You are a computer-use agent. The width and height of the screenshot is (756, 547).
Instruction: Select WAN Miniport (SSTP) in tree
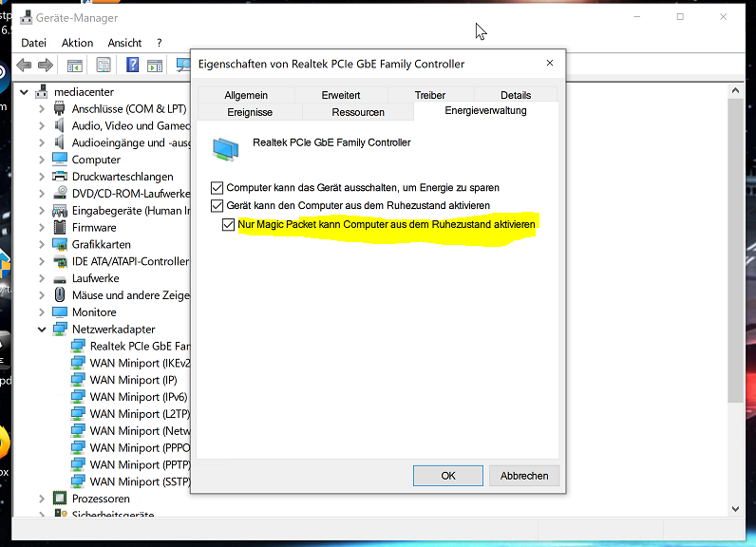[x=140, y=481]
